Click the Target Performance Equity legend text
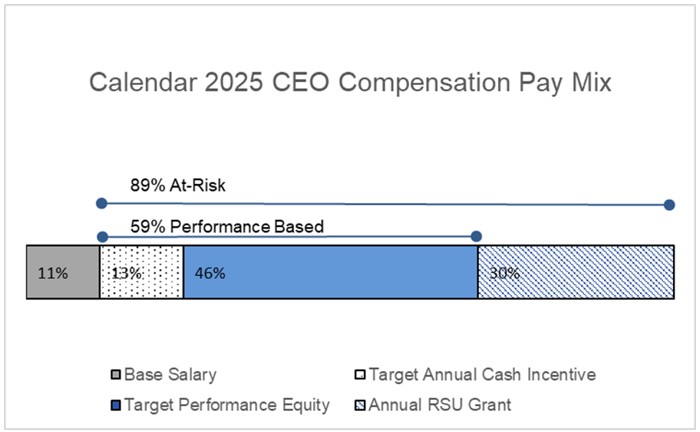 (x=227, y=405)
